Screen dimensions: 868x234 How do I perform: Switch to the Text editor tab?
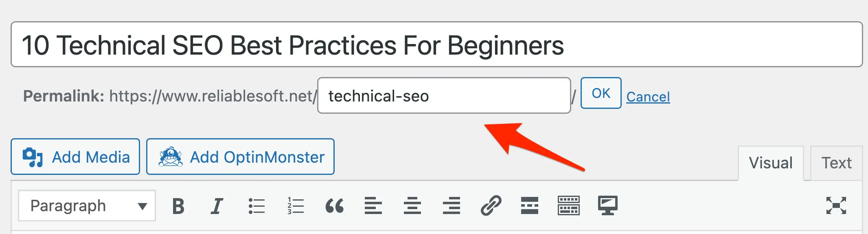(836, 163)
